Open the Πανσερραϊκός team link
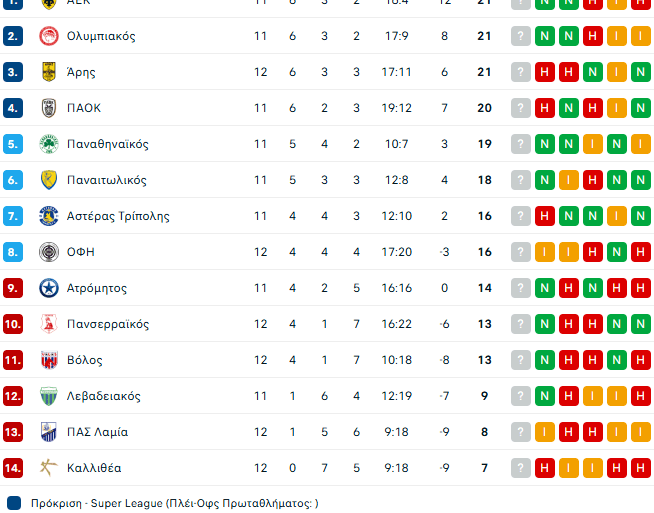 tap(108, 324)
